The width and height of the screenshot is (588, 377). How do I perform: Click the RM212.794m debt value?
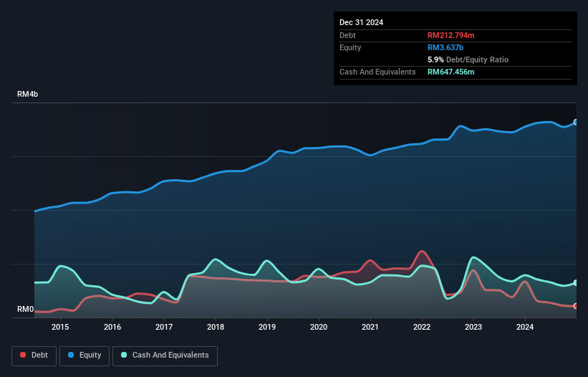450,35
